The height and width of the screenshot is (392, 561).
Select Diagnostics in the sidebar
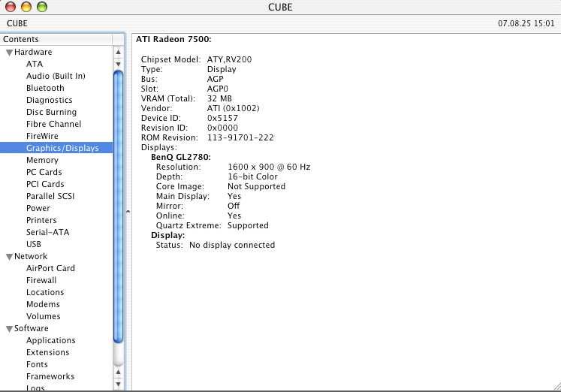pos(49,100)
